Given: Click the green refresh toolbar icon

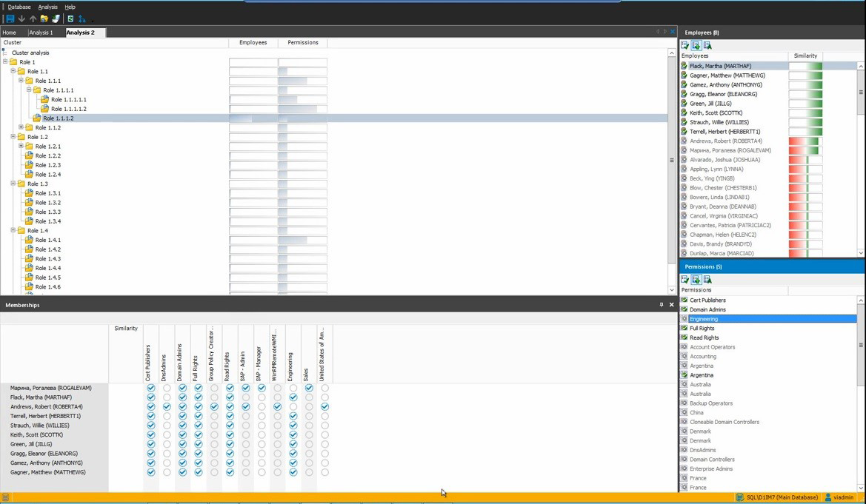Looking at the screenshot, I should click(70, 19).
